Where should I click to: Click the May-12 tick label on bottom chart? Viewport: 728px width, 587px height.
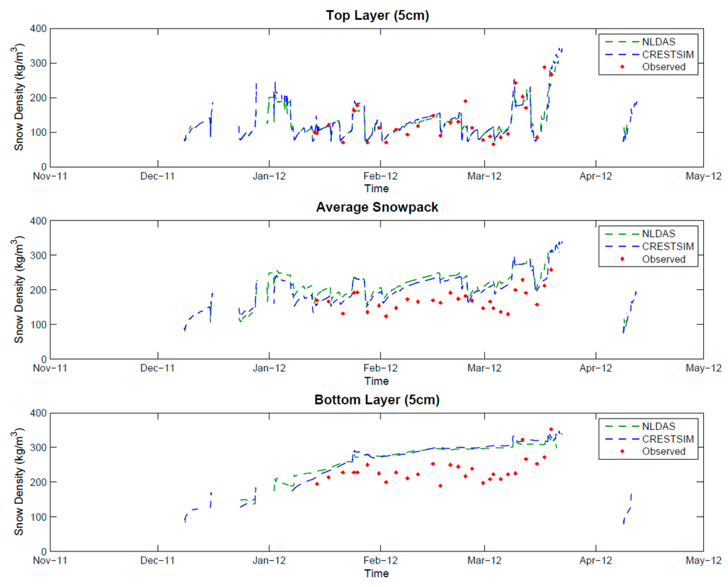click(703, 561)
